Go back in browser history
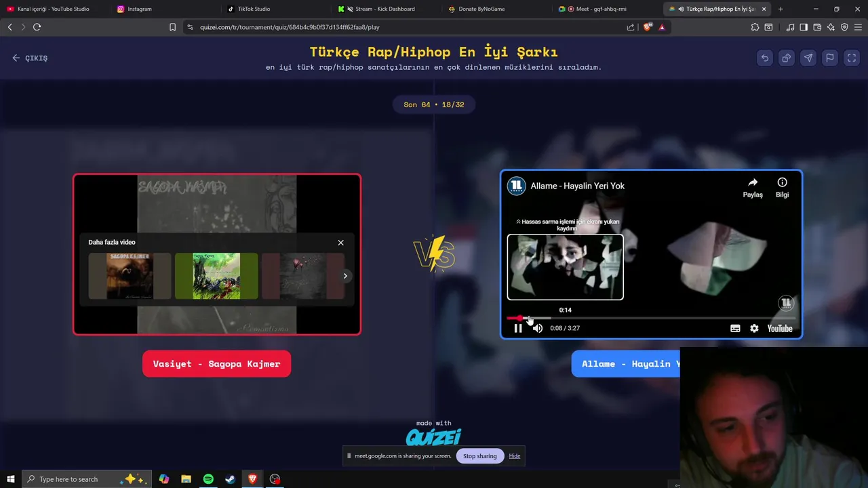 (x=9, y=27)
